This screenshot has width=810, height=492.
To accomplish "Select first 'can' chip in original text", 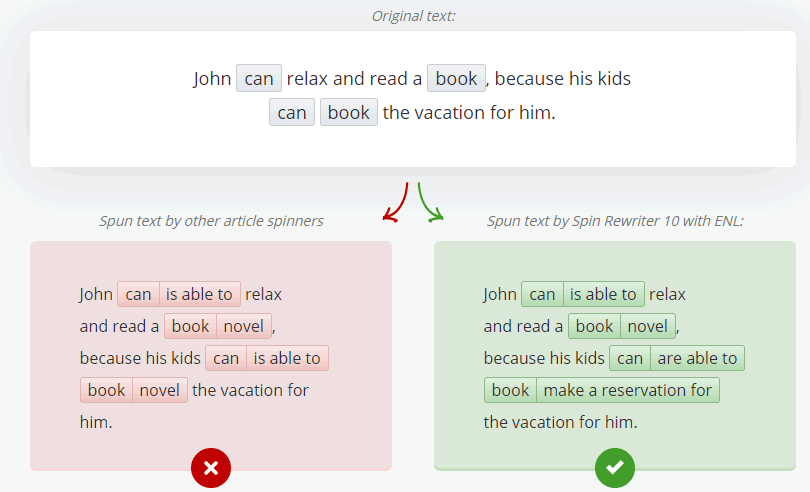I will click(259, 79).
